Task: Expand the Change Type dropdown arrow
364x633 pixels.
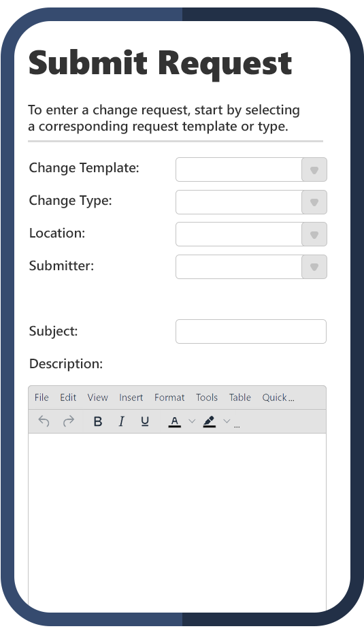Action: [x=314, y=202]
